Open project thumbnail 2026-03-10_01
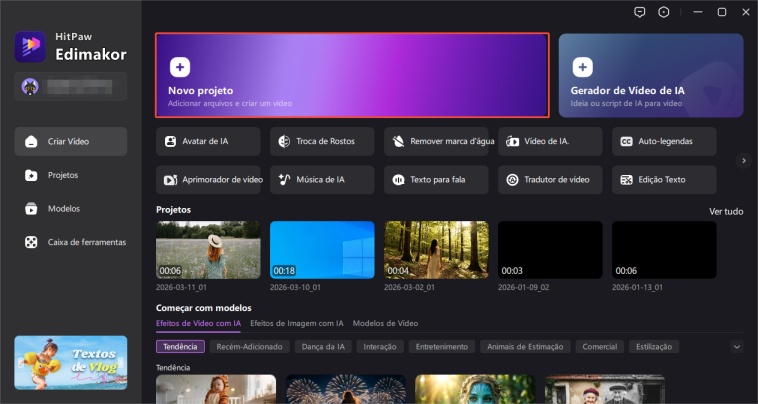 click(x=322, y=250)
